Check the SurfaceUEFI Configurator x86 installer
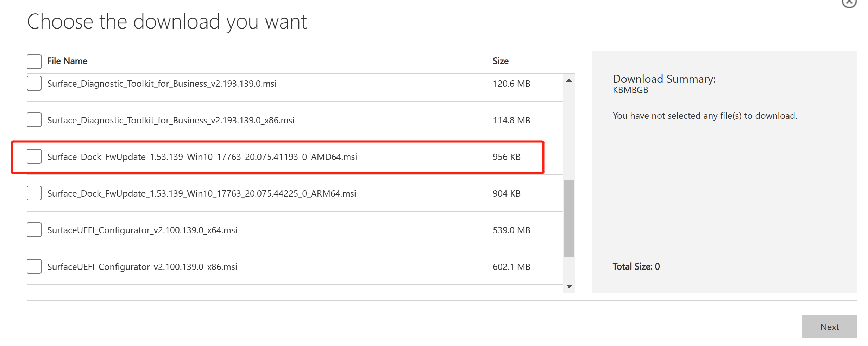868x346 pixels. pyautogui.click(x=34, y=266)
